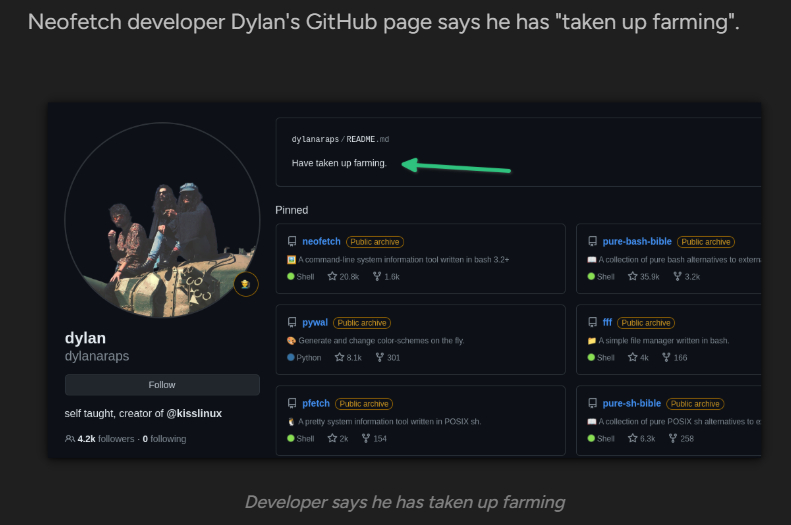This screenshot has width=791, height=525.
Task: Click the followers people icon
Action: coord(70,439)
